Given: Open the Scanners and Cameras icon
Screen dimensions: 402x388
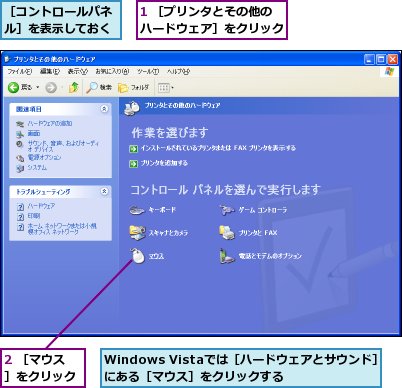Looking at the screenshot, I should (137, 233).
